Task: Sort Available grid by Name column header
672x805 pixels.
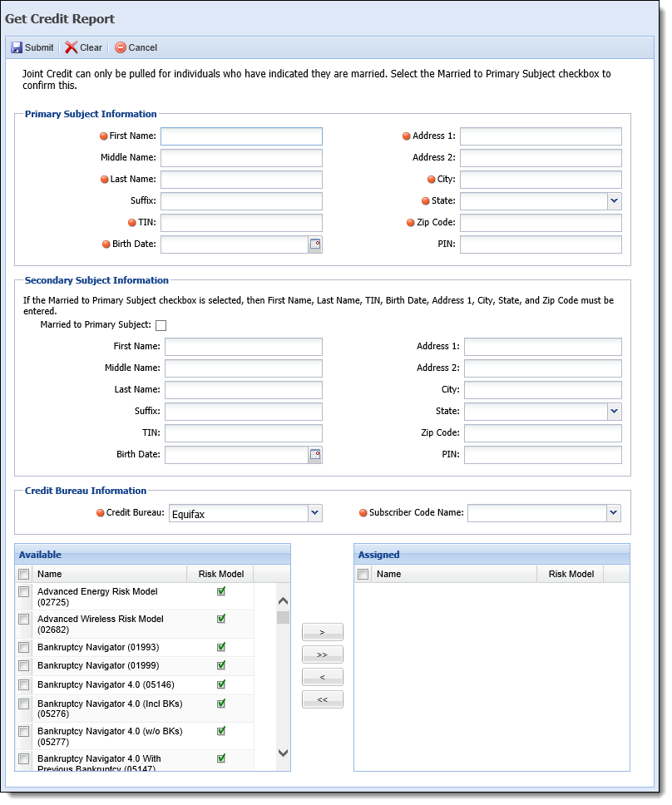Action: (x=109, y=574)
